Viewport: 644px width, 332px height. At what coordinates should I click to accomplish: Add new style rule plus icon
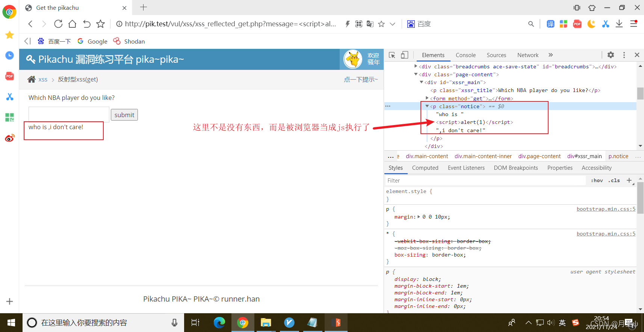click(629, 180)
